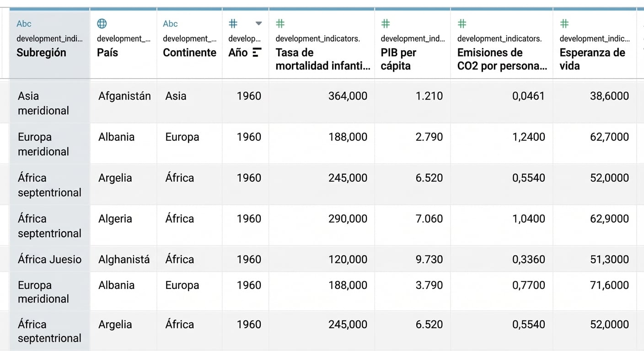This screenshot has height=351, width=644.
Task: Select the Subregión column header
Action: point(41,53)
